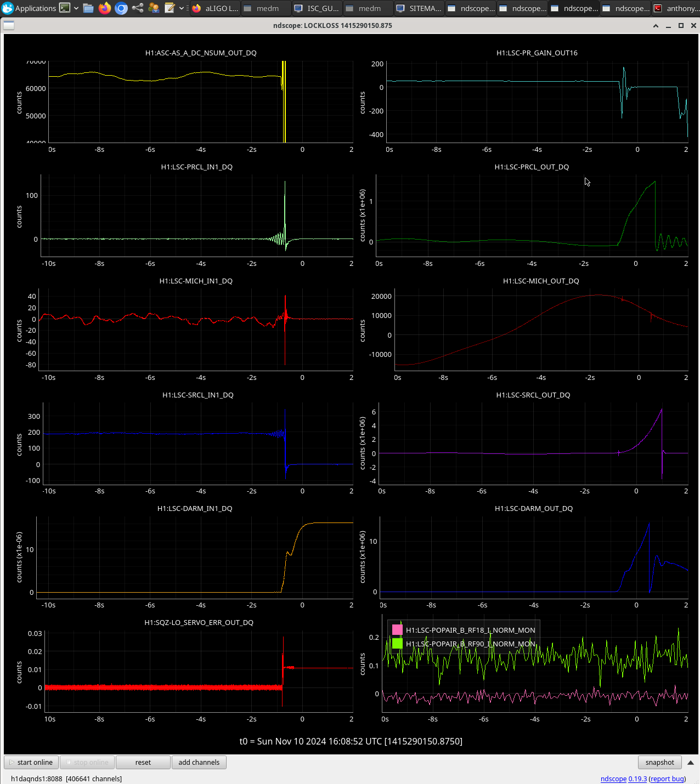Open the notepad text editor launcher

pyautogui.click(x=170, y=8)
